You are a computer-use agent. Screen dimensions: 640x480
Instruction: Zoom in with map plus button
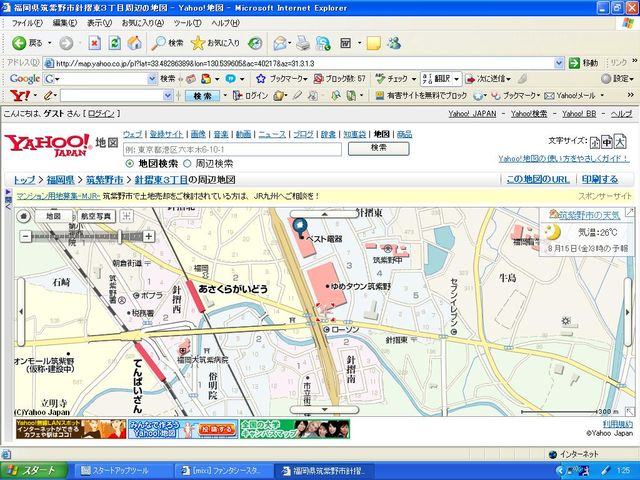coord(149,236)
